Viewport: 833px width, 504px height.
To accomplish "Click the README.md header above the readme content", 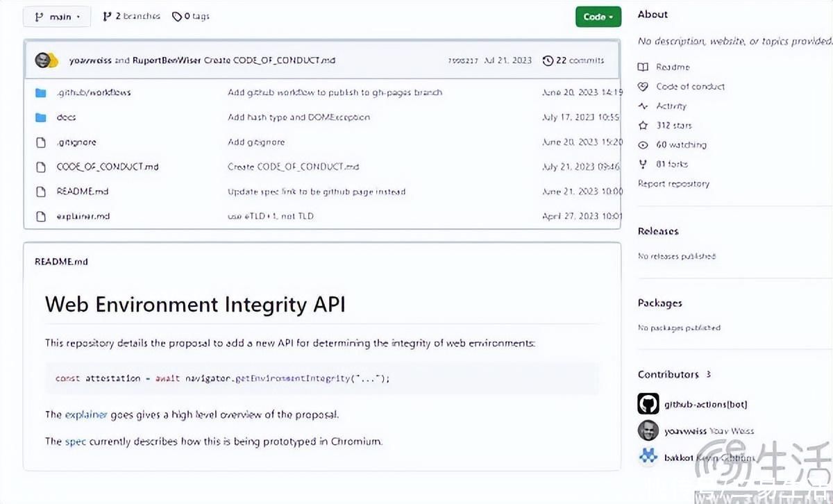I will 61,262.
